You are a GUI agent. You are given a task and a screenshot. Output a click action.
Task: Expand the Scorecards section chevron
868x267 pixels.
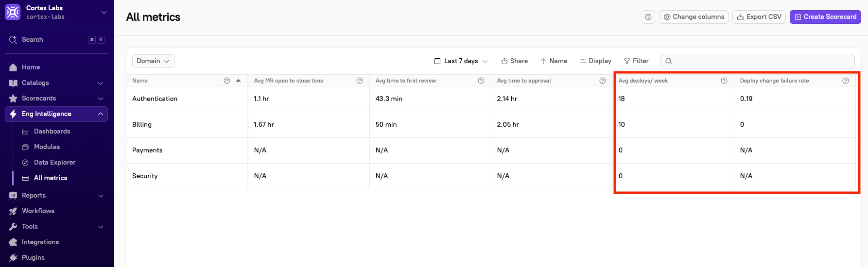click(101, 99)
